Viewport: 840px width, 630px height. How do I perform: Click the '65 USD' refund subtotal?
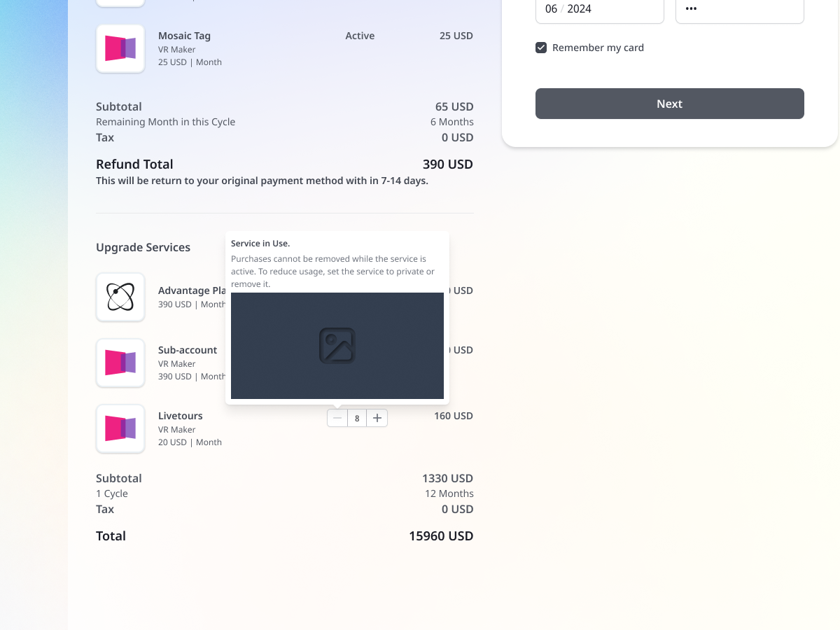point(454,107)
